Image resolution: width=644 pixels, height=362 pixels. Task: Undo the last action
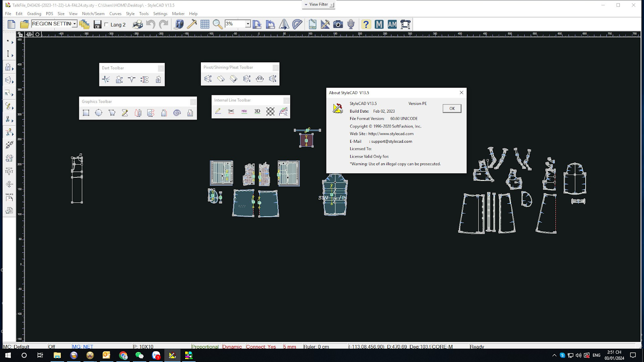(x=151, y=24)
